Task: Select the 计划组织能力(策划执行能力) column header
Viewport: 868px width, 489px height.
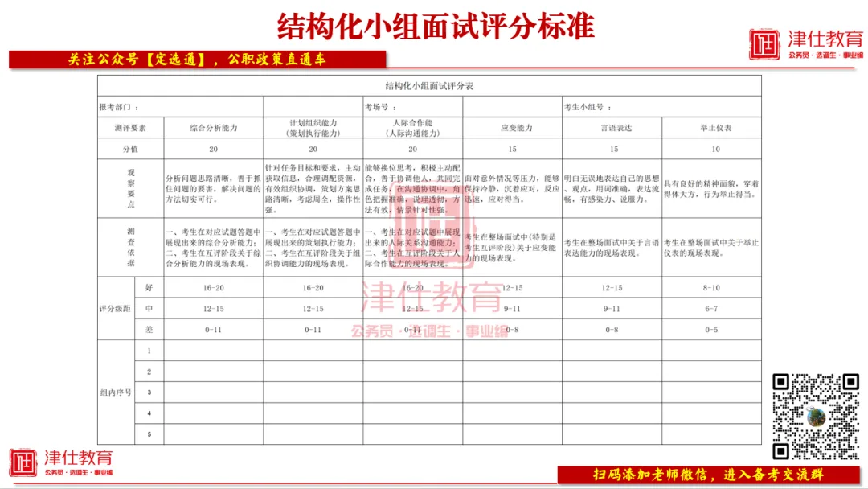Action: click(313, 128)
